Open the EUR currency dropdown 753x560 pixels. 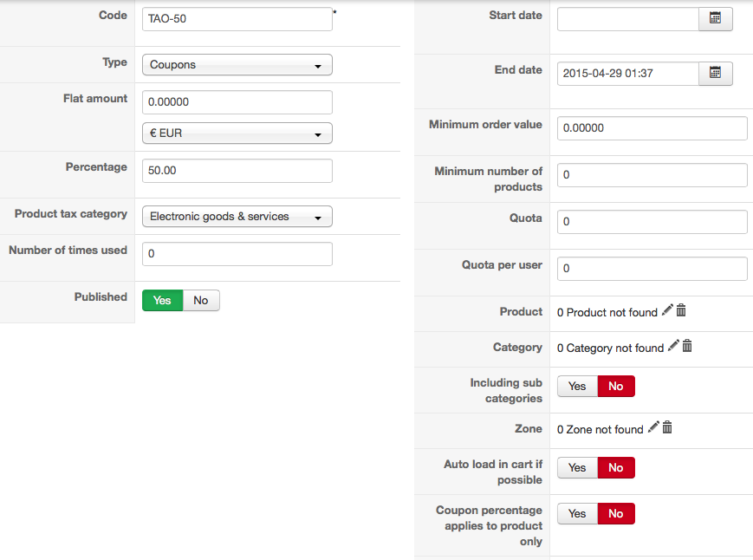tap(237, 133)
